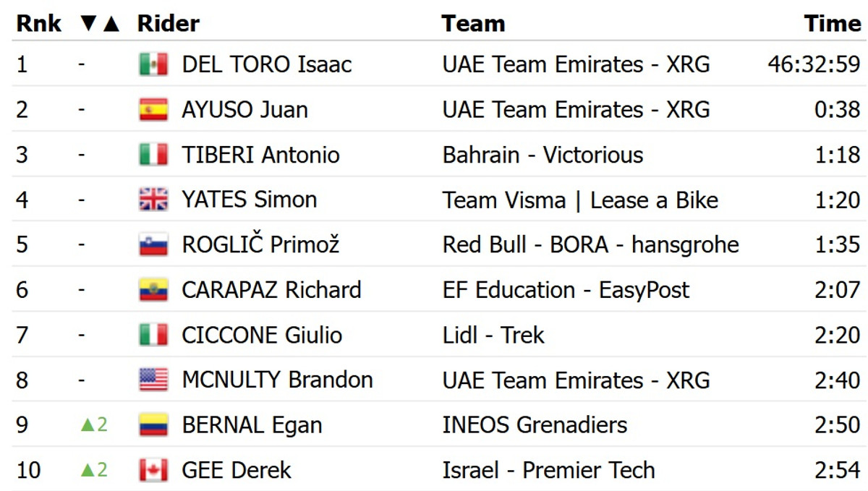This screenshot has width=868, height=491.
Task: Sort the table by Time header
Action: click(832, 24)
